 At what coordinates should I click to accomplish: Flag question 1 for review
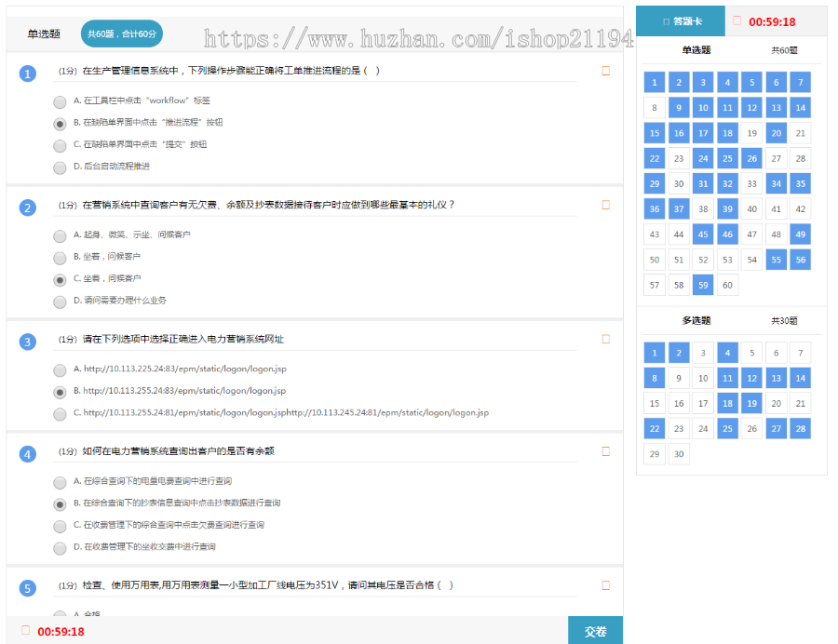coord(606,69)
